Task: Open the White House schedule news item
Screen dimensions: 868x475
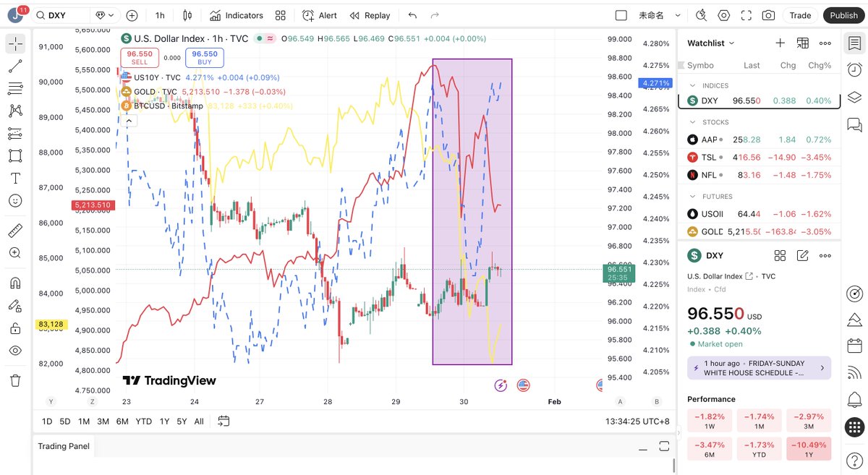Action: click(x=759, y=368)
